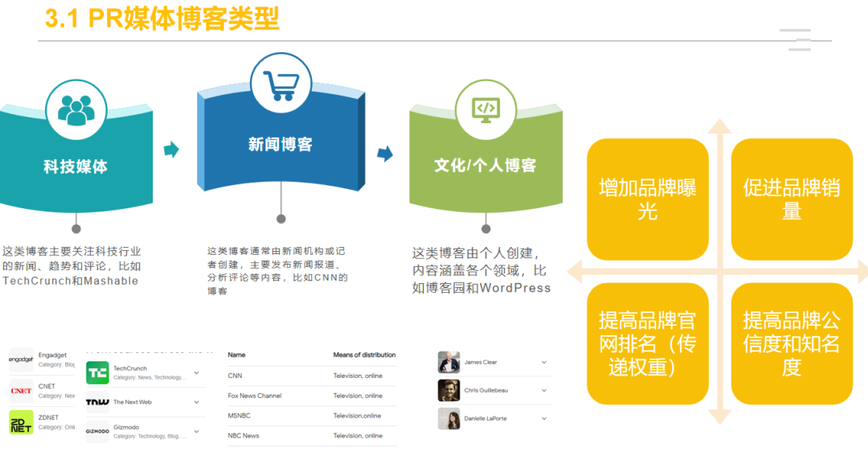Click The Next Web name label
Screen dimensions: 868x456
(133, 402)
